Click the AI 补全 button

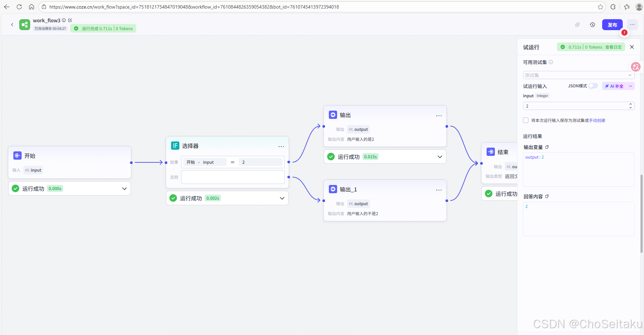614,86
